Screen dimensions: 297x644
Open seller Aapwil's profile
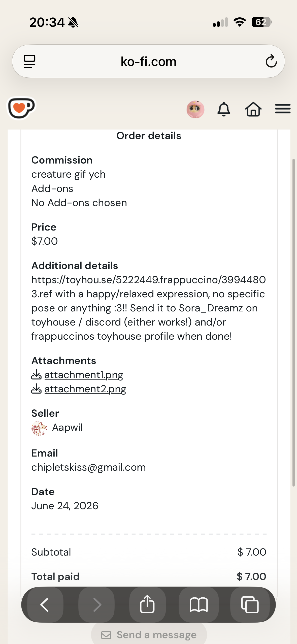67,427
